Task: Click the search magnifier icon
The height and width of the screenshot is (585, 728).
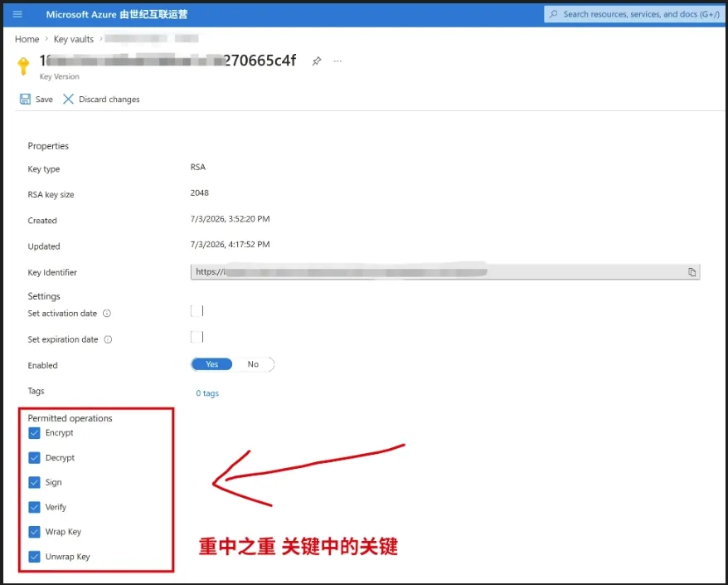Action: click(553, 14)
